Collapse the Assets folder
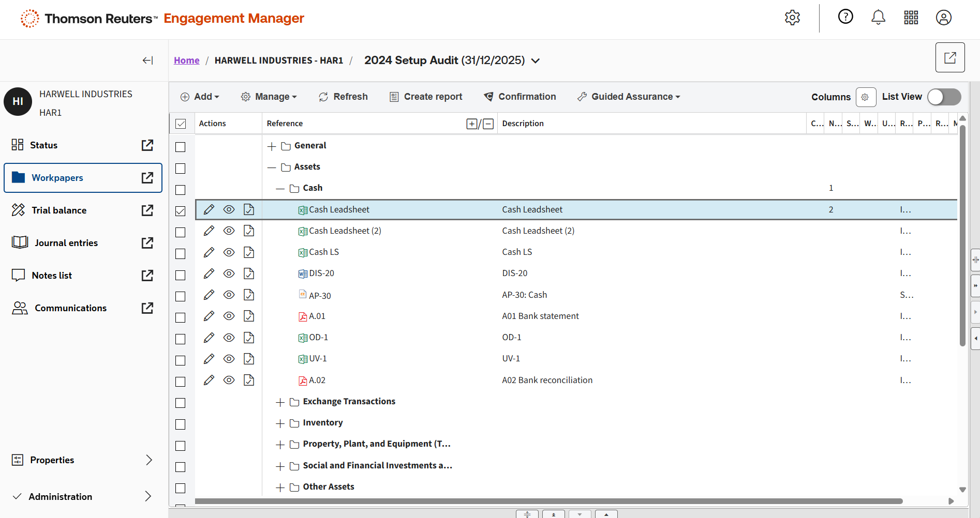980x518 pixels. click(x=272, y=167)
